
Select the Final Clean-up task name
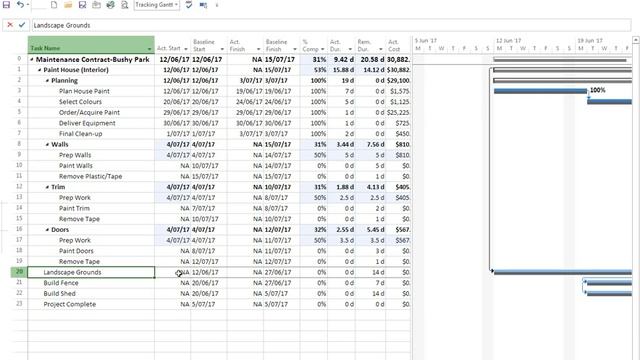click(x=80, y=133)
